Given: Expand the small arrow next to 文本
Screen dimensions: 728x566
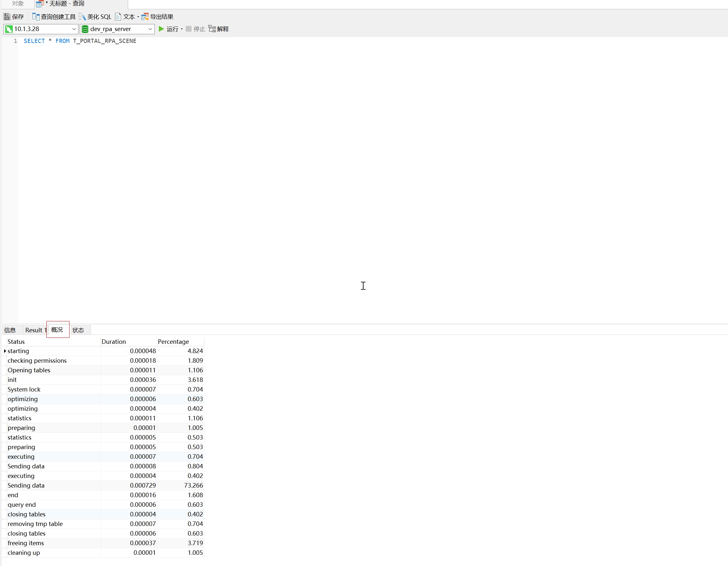Looking at the screenshot, I should 138,17.
